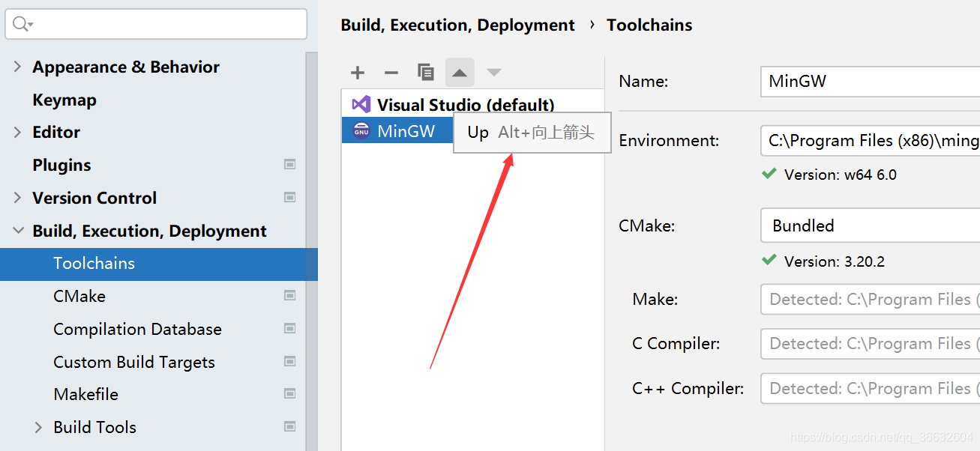Expand the Build Tools subsection

coord(38,427)
